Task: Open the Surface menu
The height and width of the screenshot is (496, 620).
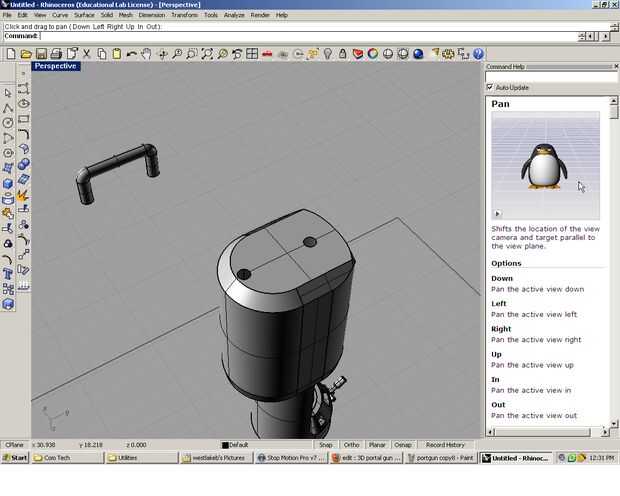Action: tap(84, 15)
